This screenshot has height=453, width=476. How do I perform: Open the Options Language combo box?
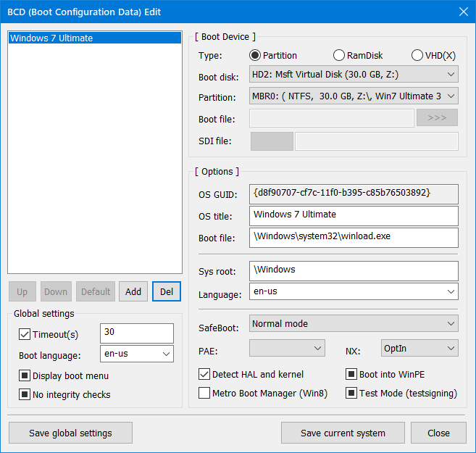(x=354, y=291)
